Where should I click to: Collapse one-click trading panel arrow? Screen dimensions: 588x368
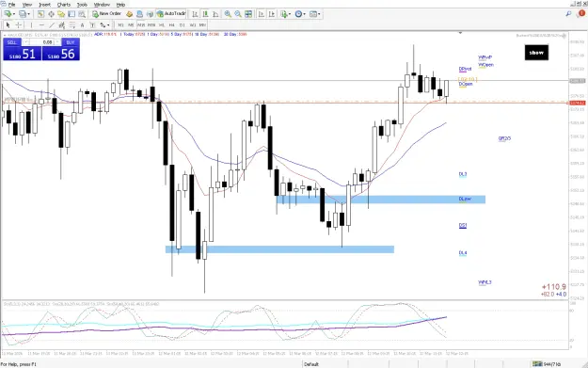pos(5,35)
